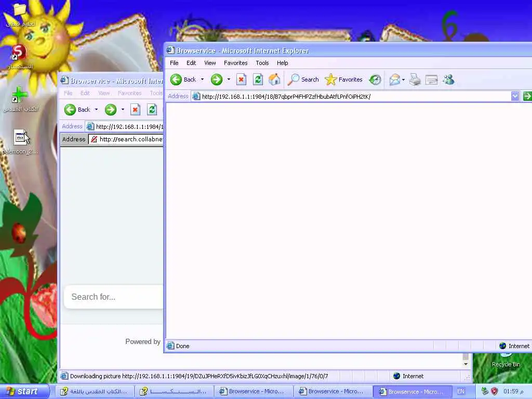Open the File menu in background Browservice window
This screenshot has width=532, height=399.
point(68,93)
